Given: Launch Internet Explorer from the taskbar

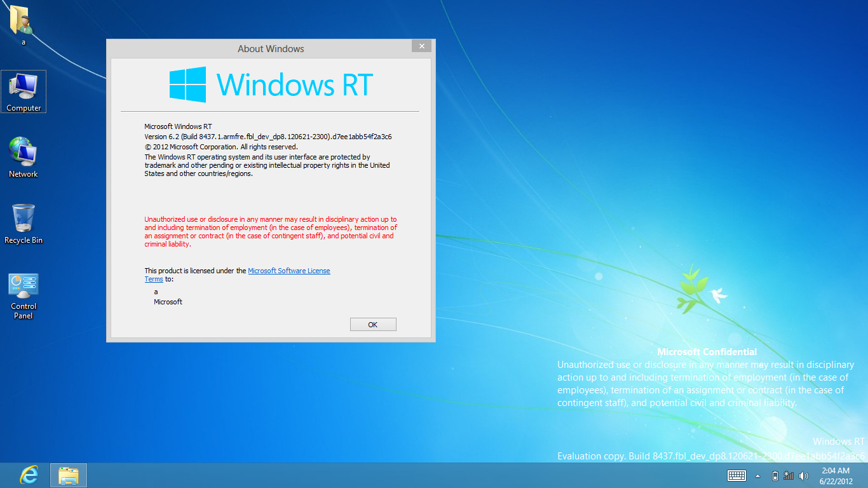Looking at the screenshot, I should pyautogui.click(x=29, y=475).
